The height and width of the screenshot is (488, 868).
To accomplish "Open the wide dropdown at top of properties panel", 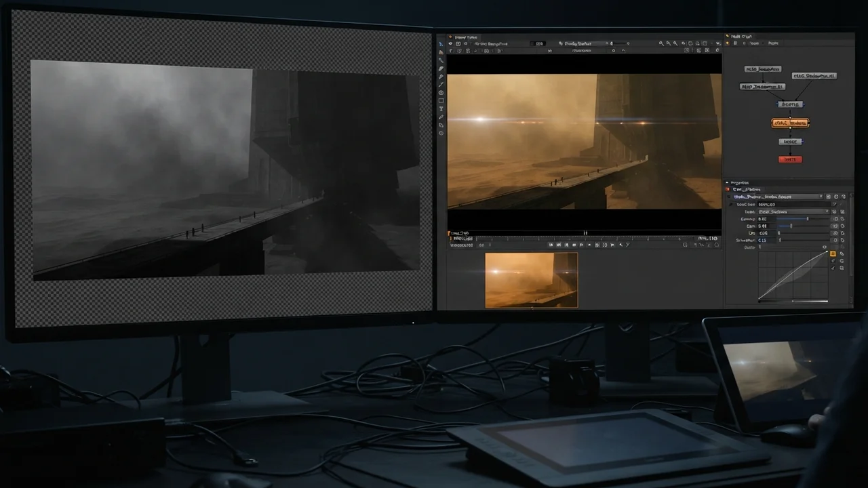I will point(778,197).
